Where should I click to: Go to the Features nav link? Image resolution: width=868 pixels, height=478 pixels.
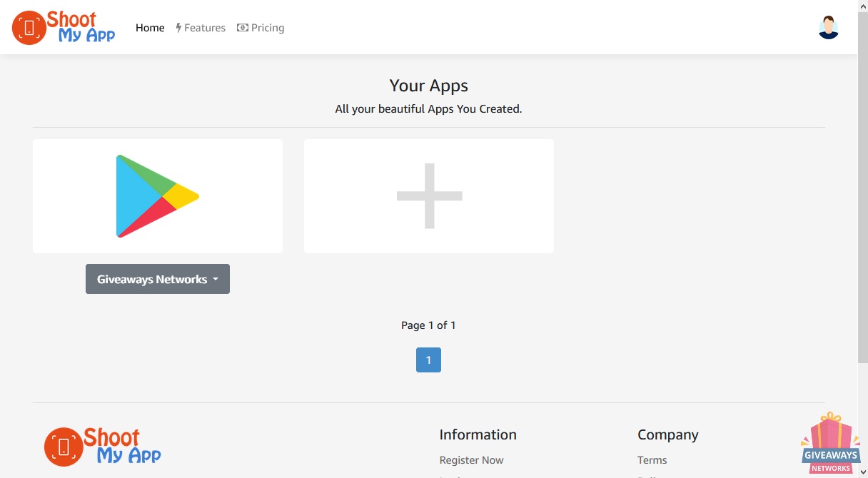[x=201, y=28]
